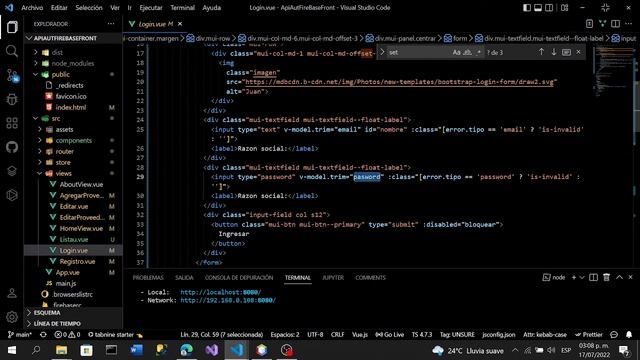Open Explorer more actions ellipsis
The image size is (640, 360).
click(x=111, y=24)
